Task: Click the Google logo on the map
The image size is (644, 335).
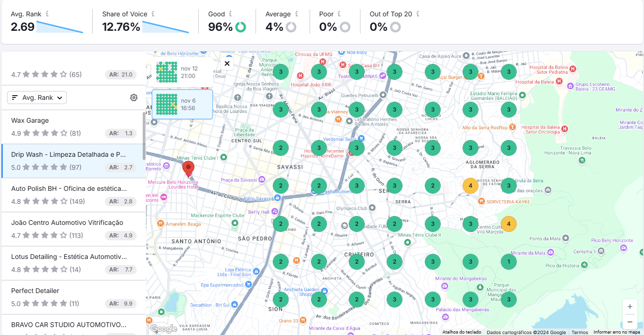Action: pyautogui.click(x=163, y=328)
